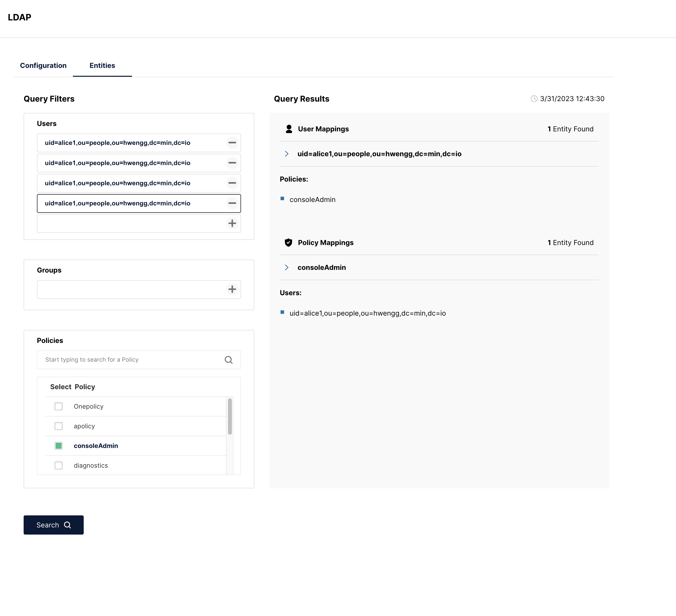Expand the alice1 user mapping result

[287, 154]
